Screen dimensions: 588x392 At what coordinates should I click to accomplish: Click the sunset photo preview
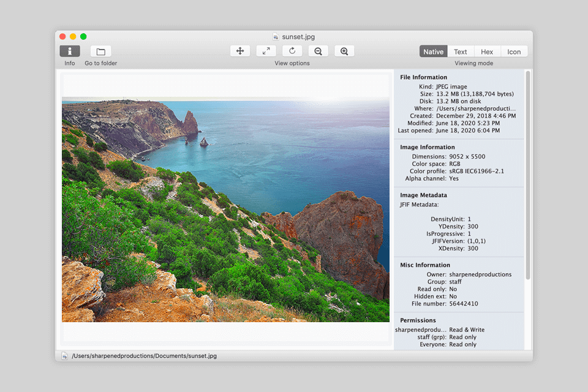225,209
